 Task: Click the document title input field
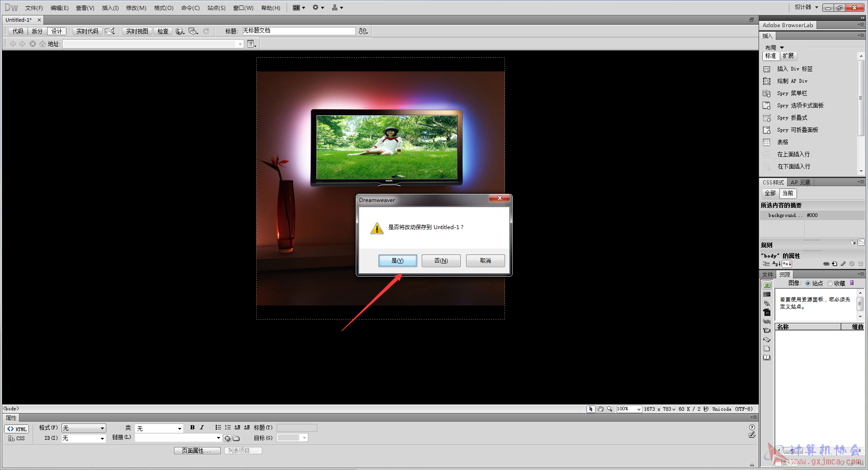point(298,31)
